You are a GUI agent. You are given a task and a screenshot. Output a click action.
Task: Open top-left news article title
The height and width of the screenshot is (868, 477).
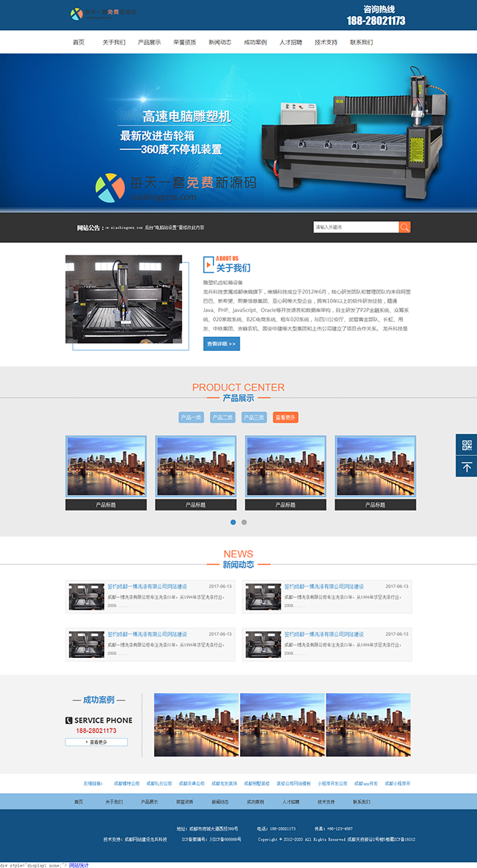(148, 586)
